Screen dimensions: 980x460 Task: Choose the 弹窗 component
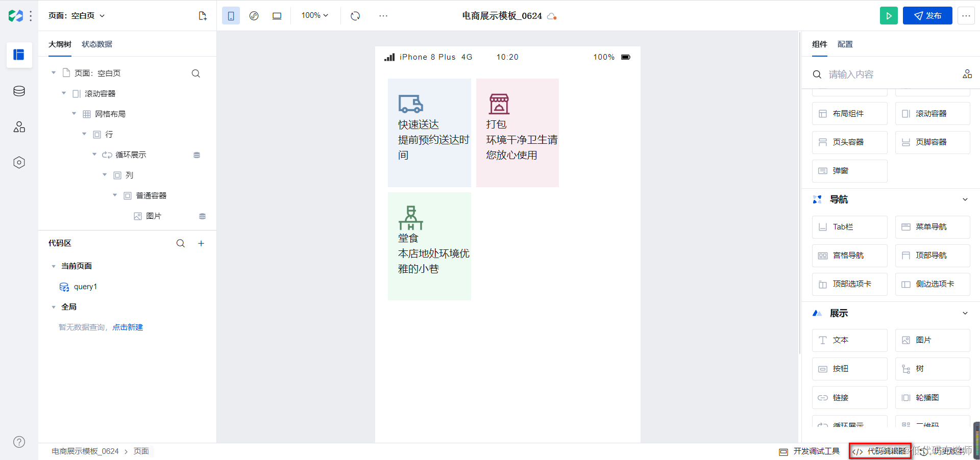(x=850, y=171)
